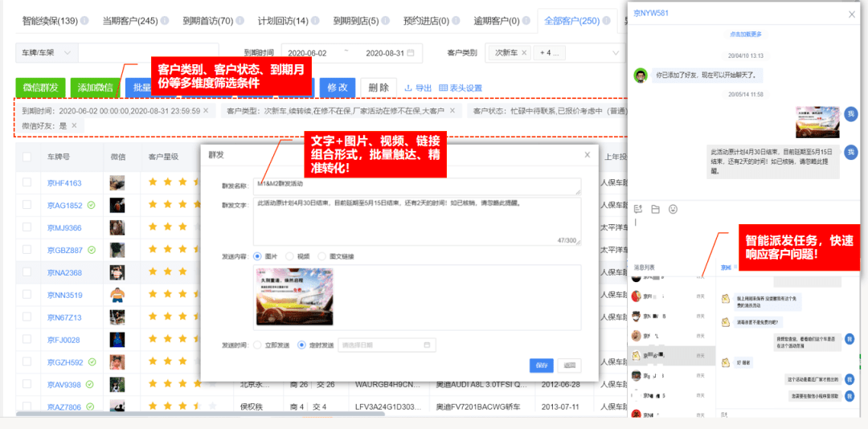Tick checkbox for 京HF4163 row
This screenshot has height=429, width=868.
pos(27,182)
